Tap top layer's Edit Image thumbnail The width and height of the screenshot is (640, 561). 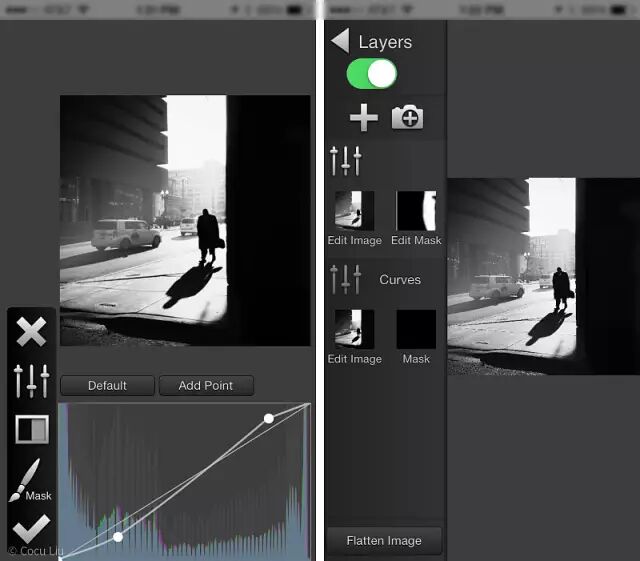(354, 211)
